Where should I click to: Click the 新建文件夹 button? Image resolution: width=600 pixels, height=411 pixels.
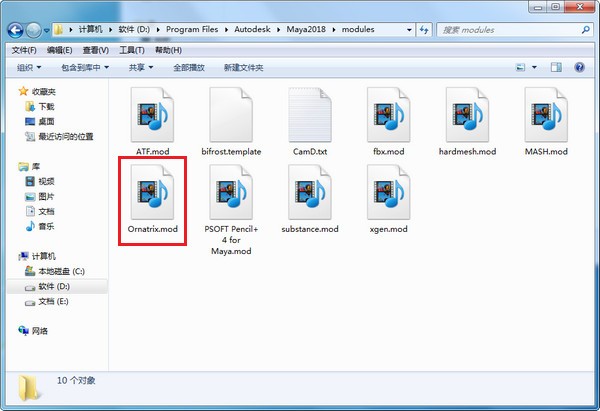click(244, 68)
